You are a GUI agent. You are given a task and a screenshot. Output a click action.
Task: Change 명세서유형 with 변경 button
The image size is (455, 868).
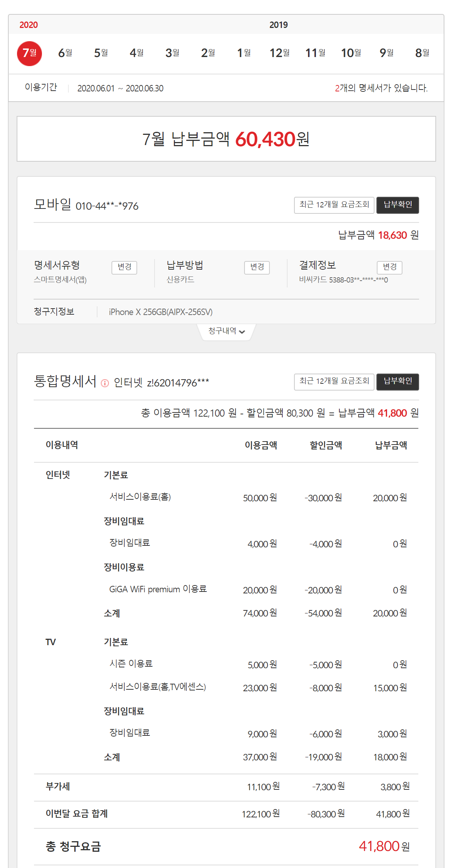124,267
